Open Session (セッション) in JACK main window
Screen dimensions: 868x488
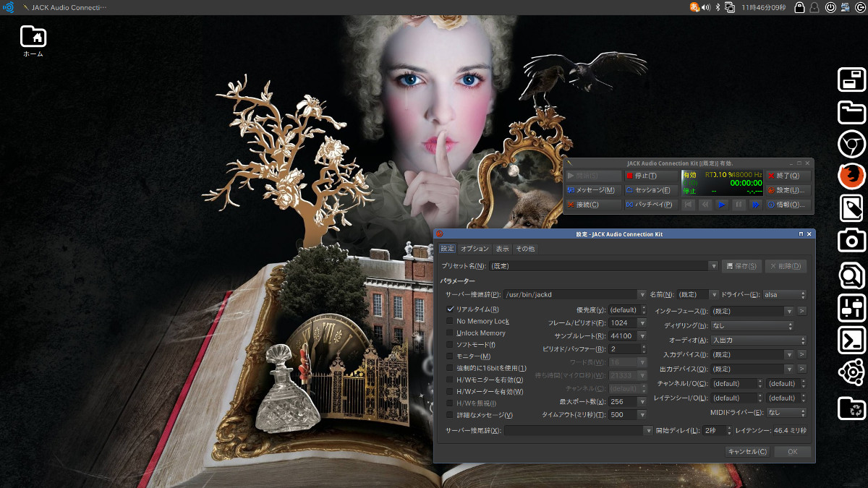650,190
